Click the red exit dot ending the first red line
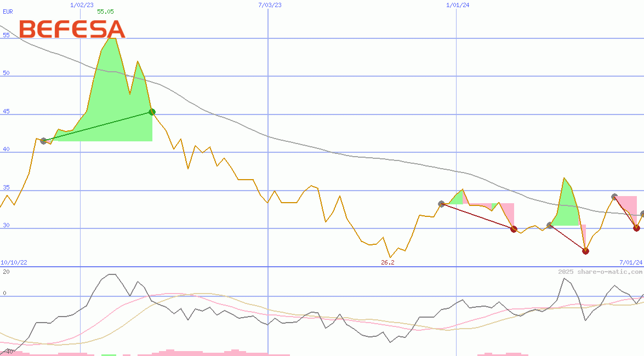This screenshot has width=644, height=356. (x=514, y=229)
